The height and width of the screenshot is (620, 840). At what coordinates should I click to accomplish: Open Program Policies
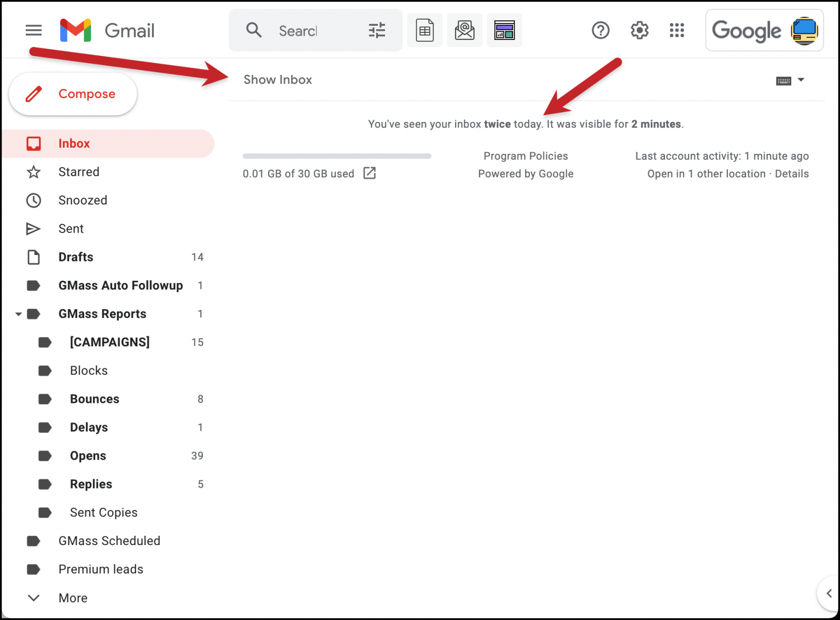(x=526, y=156)
